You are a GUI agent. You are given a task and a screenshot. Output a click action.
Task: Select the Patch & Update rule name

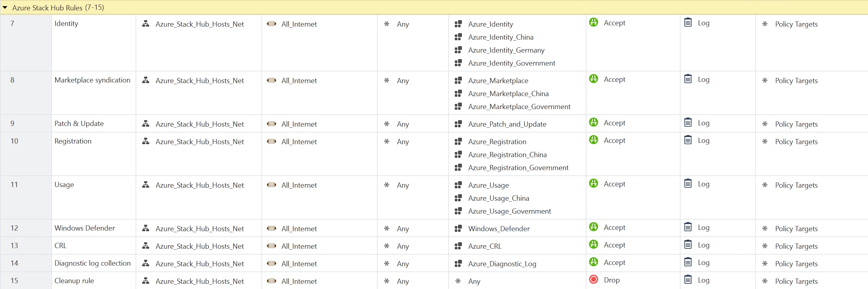pyautogui.click(x=79, y=124)
